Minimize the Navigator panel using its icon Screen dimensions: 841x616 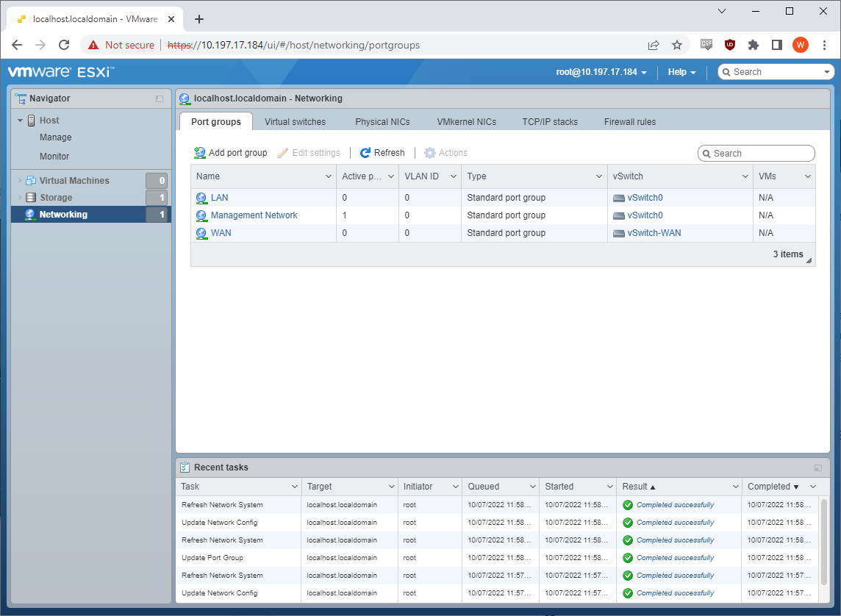[x=160, y=99]
